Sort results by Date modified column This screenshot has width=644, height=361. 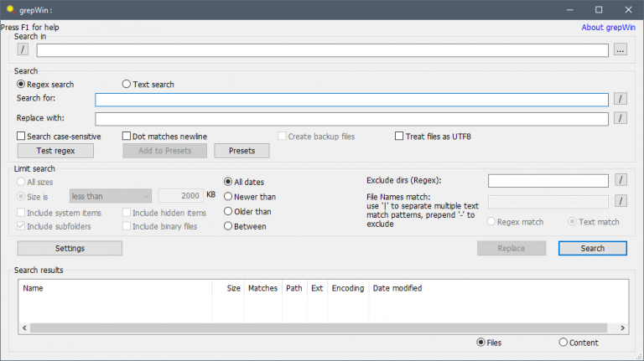pyautogui.click(x=397, y=288)
